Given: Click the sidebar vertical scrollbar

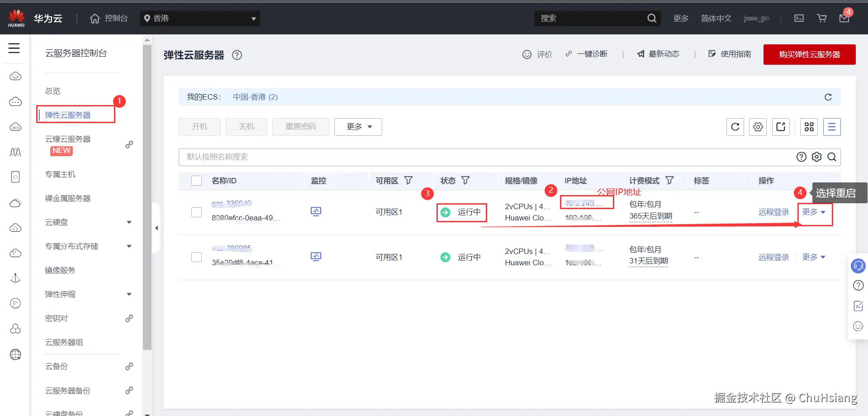Looking at the screenshot, I should pos(147,197).
